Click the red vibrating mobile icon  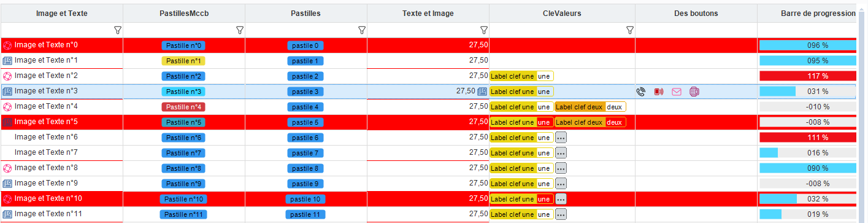pyautogui.click(x=659, y=92)
